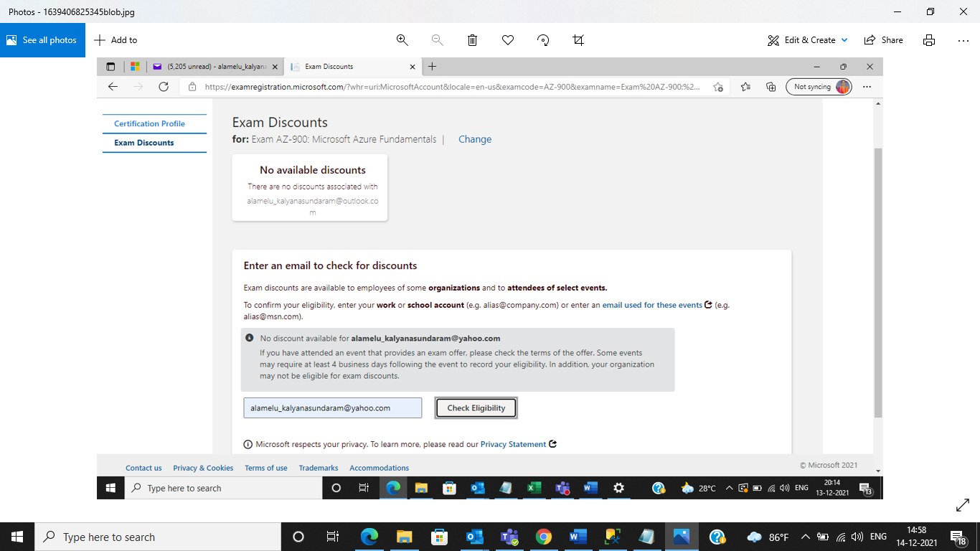Image resolution: width=980 pixels, height=551 pixels.
Task: Focus the outer taskbar search box
Action: [x=158, y=537]
